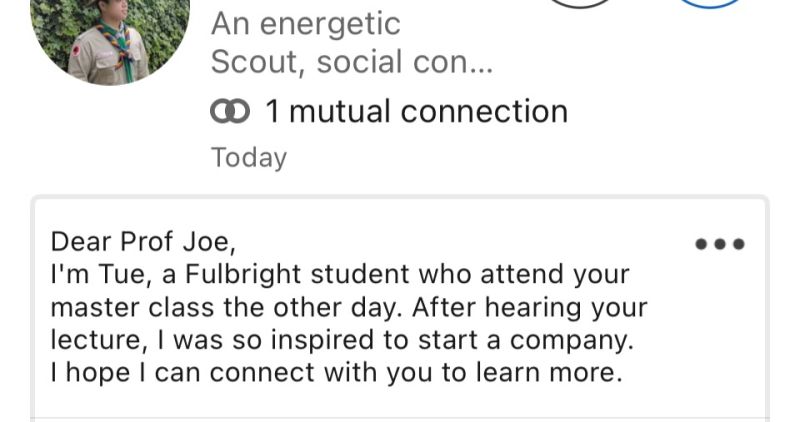800x422 pixels.
Task: Click the word 'inspired' in the message
Action: pyautogui.click(x=322, y=341)
